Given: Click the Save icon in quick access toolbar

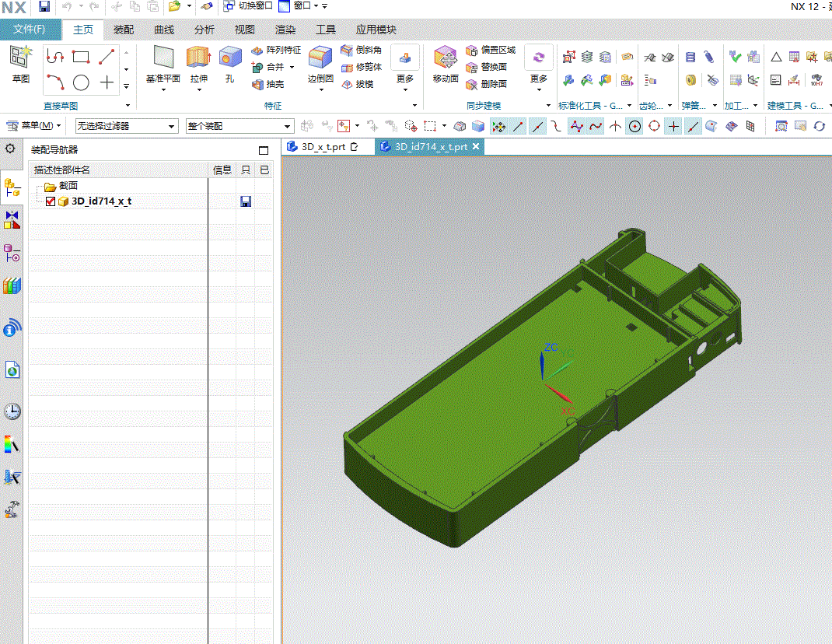Looking at the screenshot, I should [x=44, y=6].
